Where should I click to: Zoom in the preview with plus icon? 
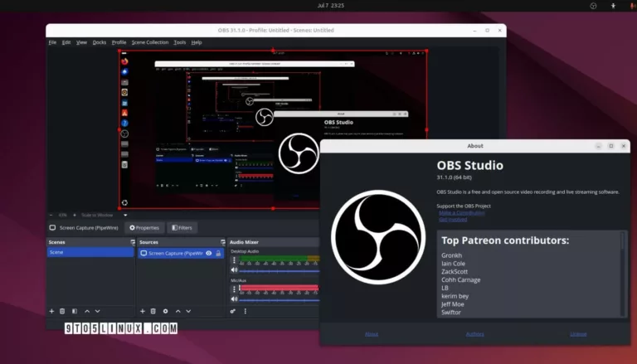point(75,215)
